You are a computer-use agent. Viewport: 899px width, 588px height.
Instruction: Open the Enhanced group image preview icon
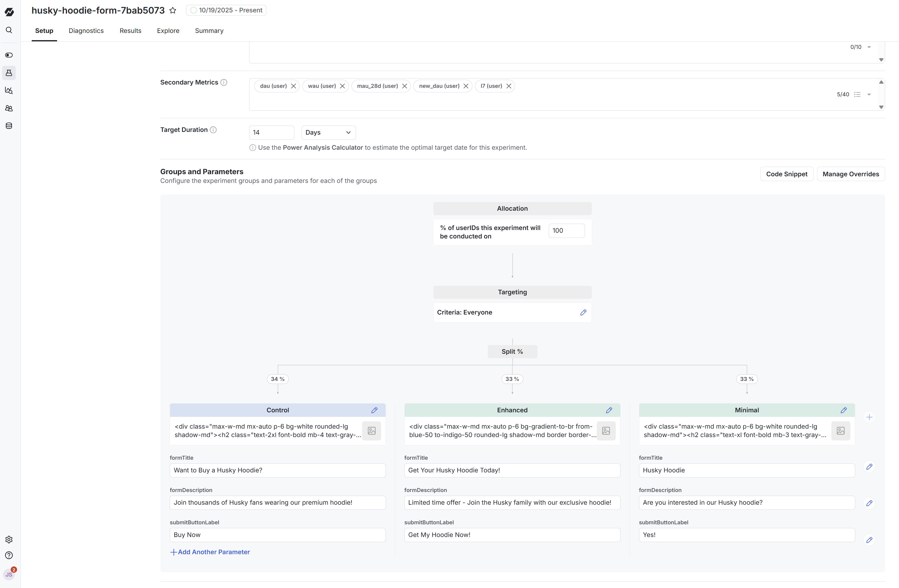[x=606, y=430]
